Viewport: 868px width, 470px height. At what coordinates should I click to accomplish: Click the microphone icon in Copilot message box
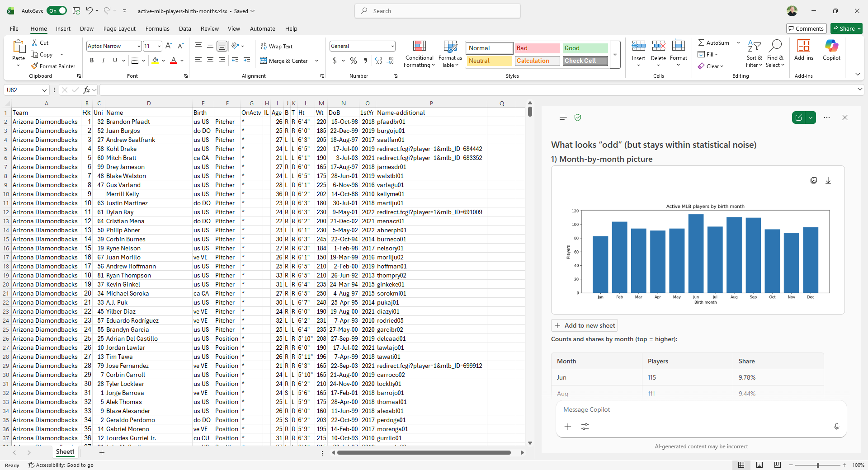[x=837, y=427]
